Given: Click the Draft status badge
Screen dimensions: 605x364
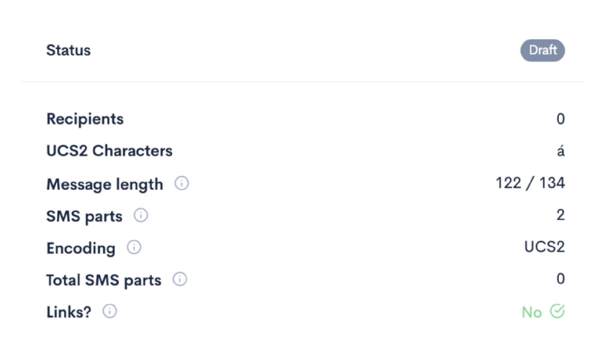Looking at the screenshot, I should coord(543,50).
